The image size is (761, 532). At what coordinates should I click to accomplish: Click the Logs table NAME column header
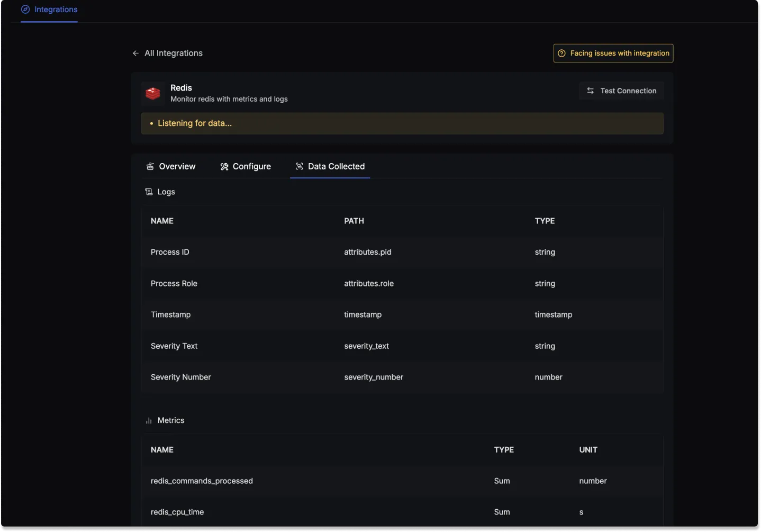162,221
